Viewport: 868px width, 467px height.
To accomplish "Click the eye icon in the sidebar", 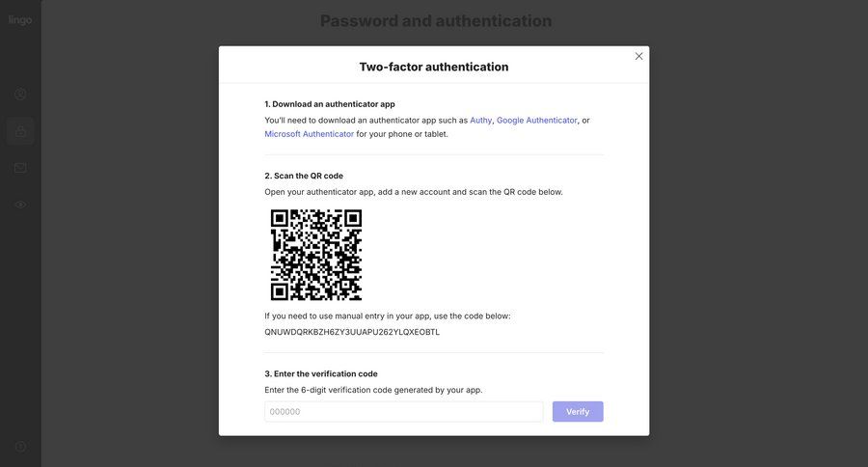I will pyautogui.click(x=20, y=205).
